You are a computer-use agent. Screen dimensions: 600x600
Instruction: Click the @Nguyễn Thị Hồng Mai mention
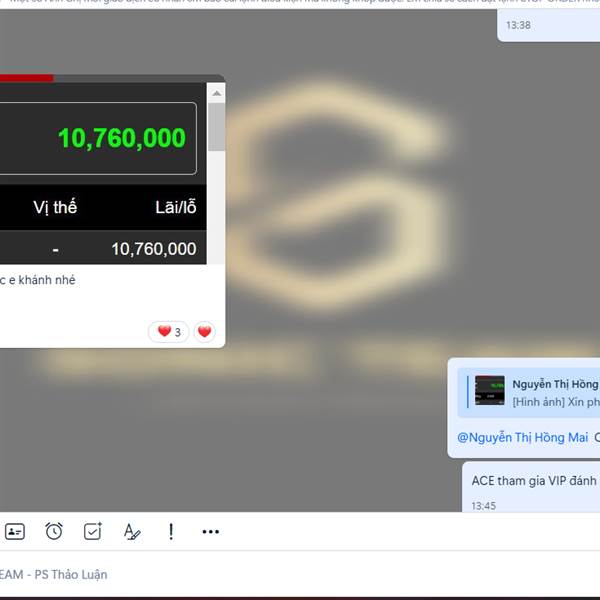pyautogui.click(x=523, y=437)
